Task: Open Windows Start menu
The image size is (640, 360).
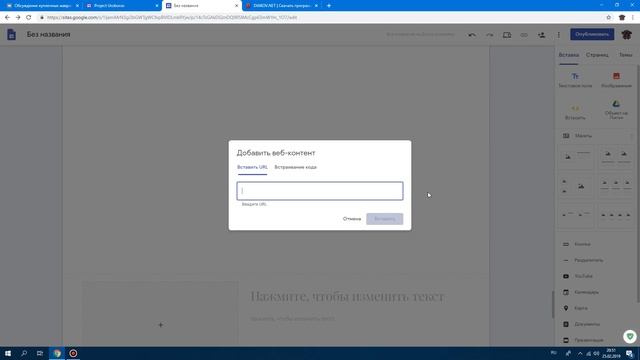Action: coord(8,353)
